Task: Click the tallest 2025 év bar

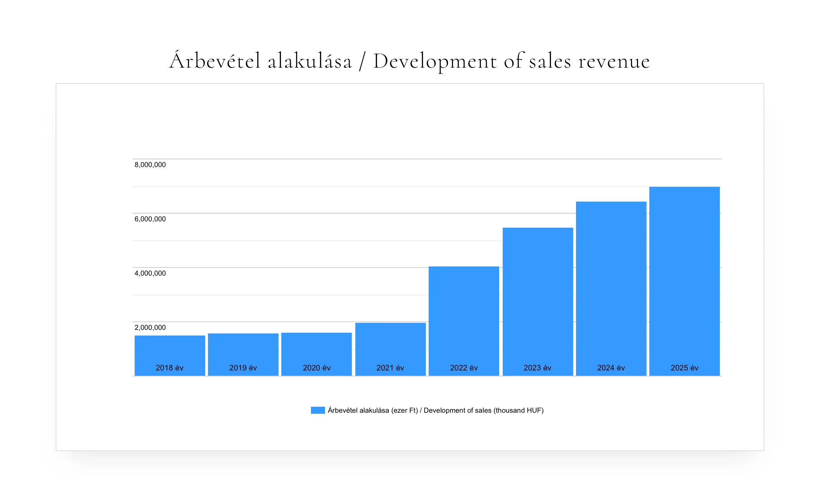Action: 684,278
